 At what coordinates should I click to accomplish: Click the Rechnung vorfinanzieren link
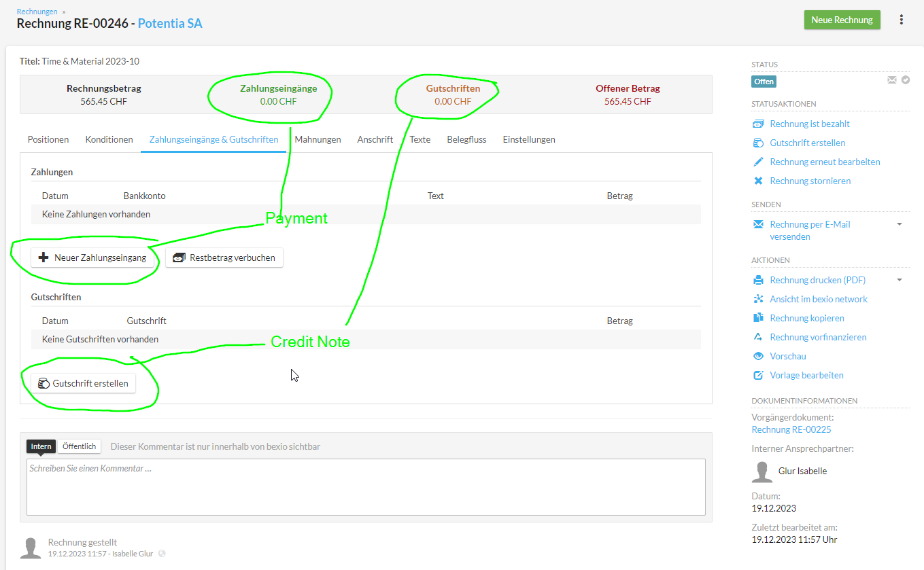818,338
